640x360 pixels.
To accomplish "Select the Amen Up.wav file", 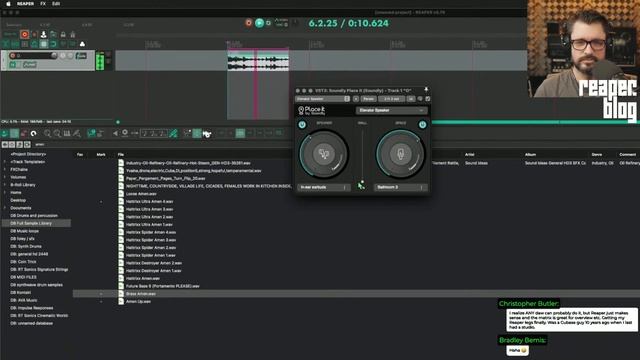I will tap(138, 302).
